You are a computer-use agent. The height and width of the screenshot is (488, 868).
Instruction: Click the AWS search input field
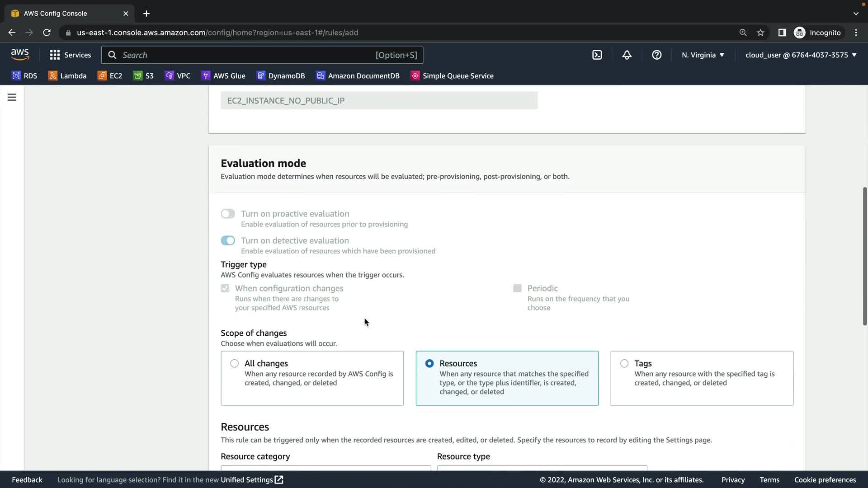pyautogui.click(x=249, y=55)
